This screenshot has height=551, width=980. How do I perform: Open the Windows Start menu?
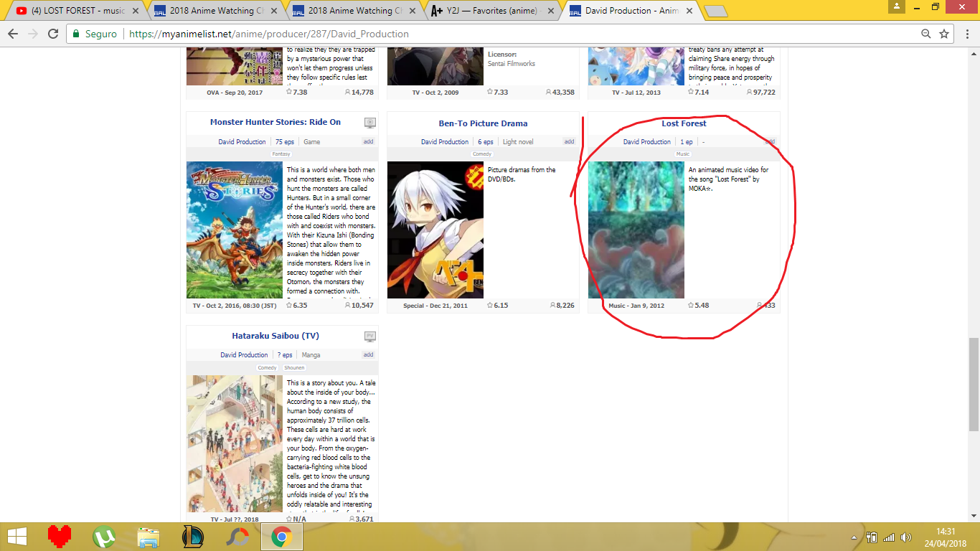17,537
